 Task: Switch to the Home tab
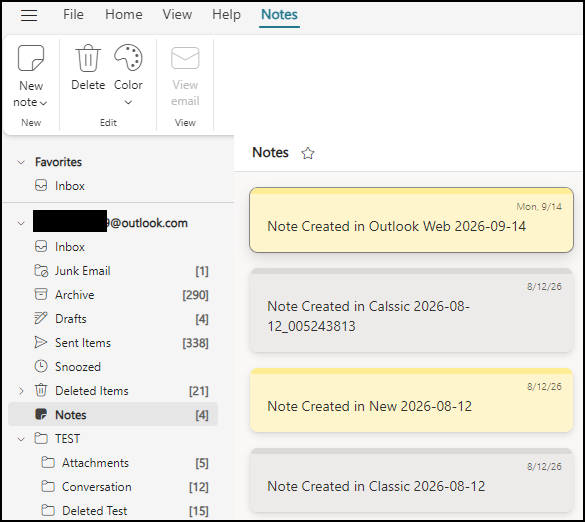pos(123,15)
